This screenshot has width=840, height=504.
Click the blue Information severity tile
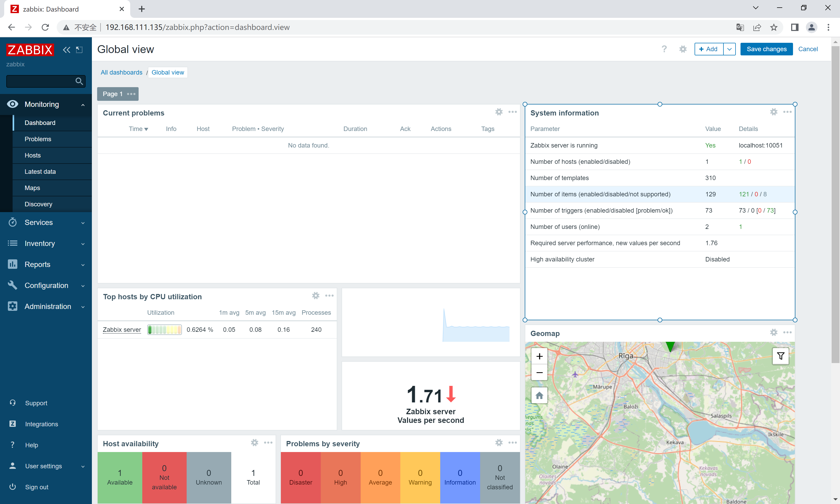(460, 477)
